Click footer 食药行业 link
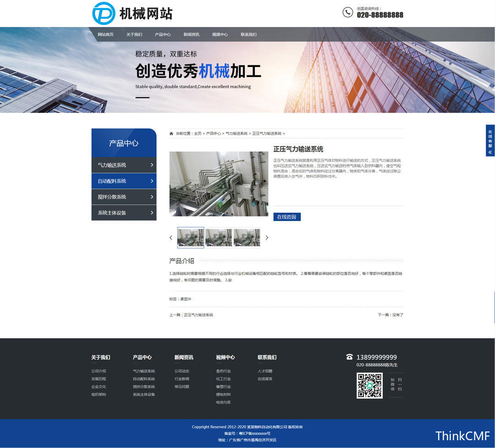 (223, 371)
